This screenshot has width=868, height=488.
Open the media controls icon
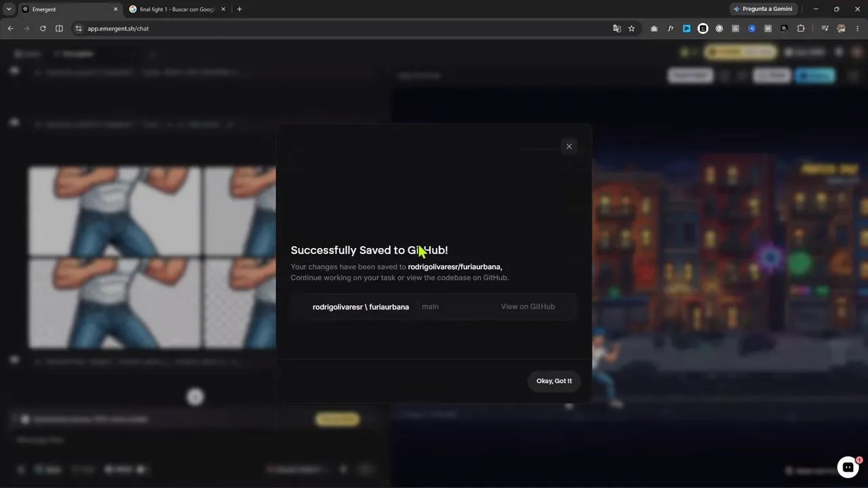point(825,28)
